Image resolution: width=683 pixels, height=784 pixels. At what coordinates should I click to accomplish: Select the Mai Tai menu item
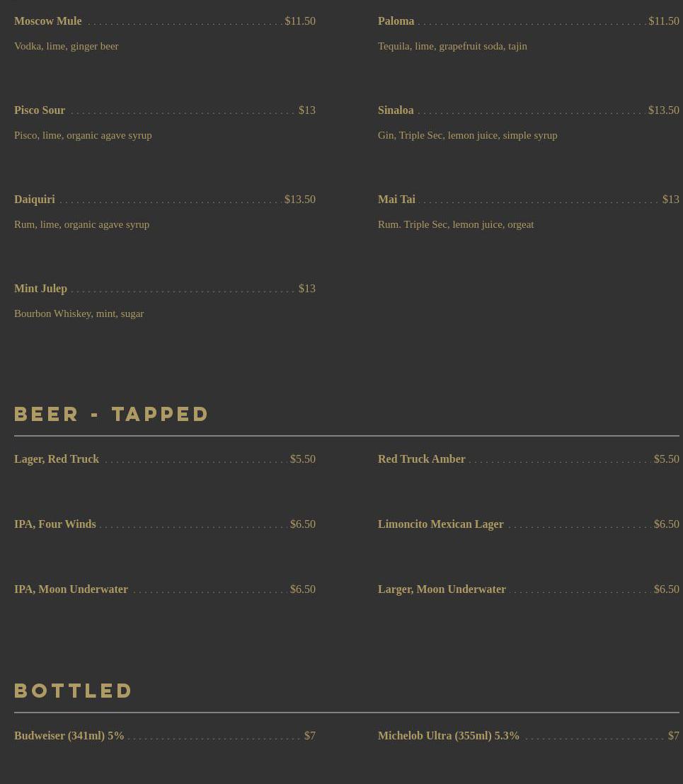click(396, 200)
